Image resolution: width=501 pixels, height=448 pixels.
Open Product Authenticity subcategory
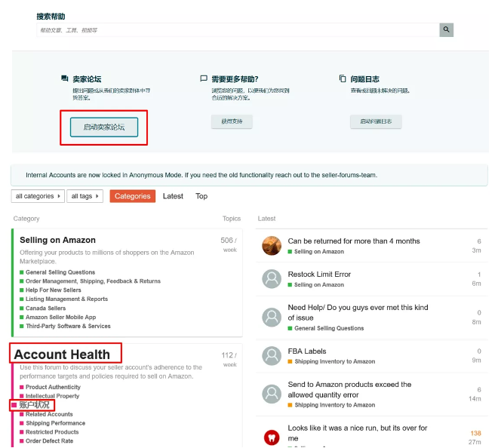click(53, 387)
